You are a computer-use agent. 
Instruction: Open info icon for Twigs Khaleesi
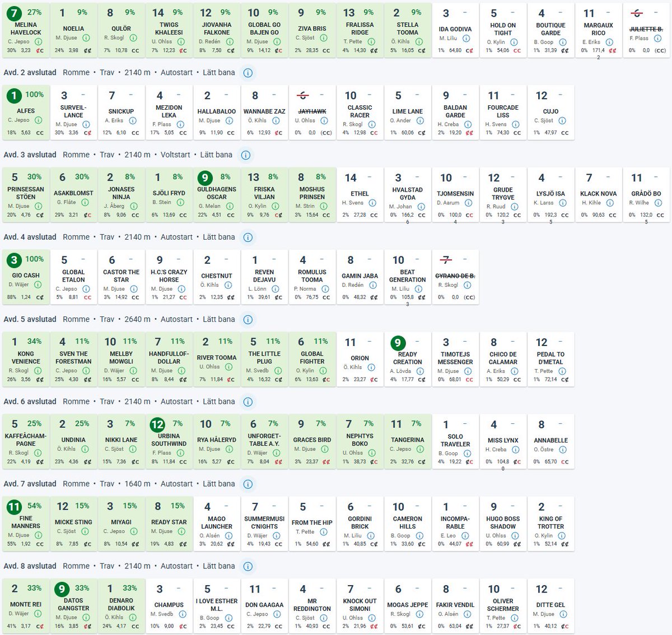(181, 41)
